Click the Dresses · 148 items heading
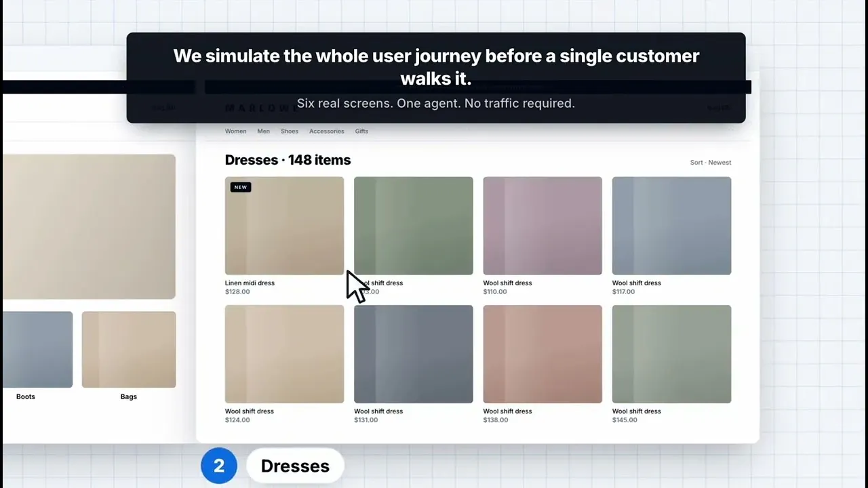The height and width of the screenshot is (488, 868). [x=288, y=160]
